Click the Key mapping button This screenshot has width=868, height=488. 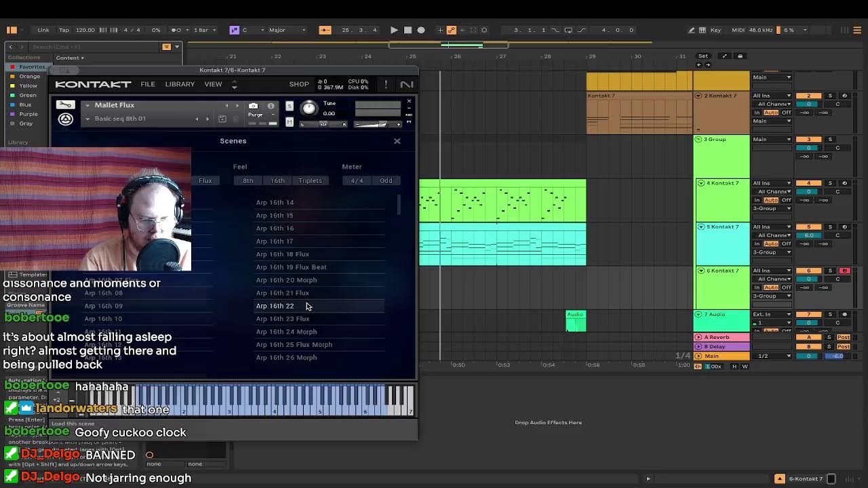pos(715,30)
